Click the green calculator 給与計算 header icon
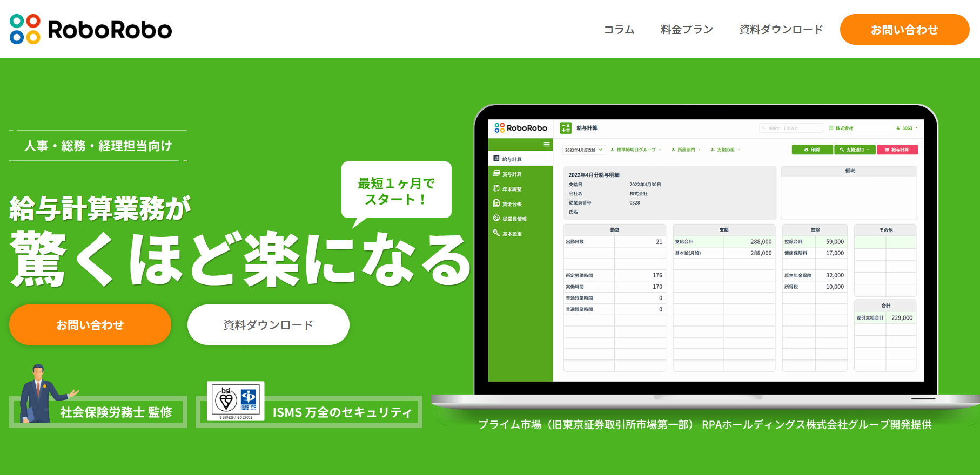The width and height of the screenshot is (980, 475). [x=566, y=128]
